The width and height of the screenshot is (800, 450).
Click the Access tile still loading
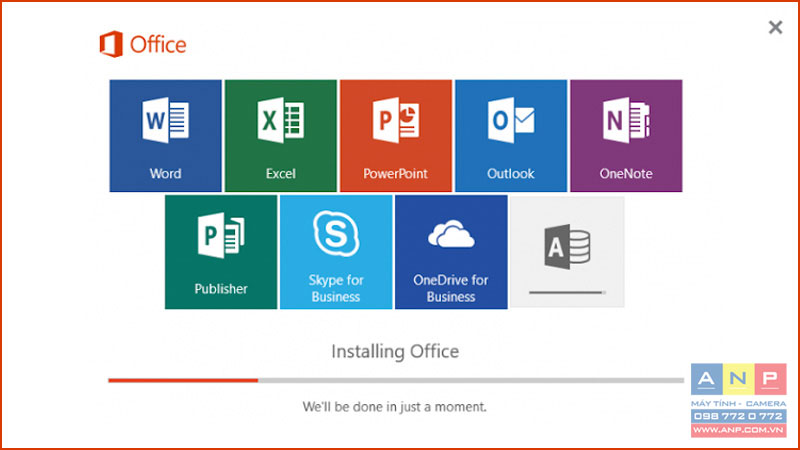pyautogui.click(x=567, y=252)
